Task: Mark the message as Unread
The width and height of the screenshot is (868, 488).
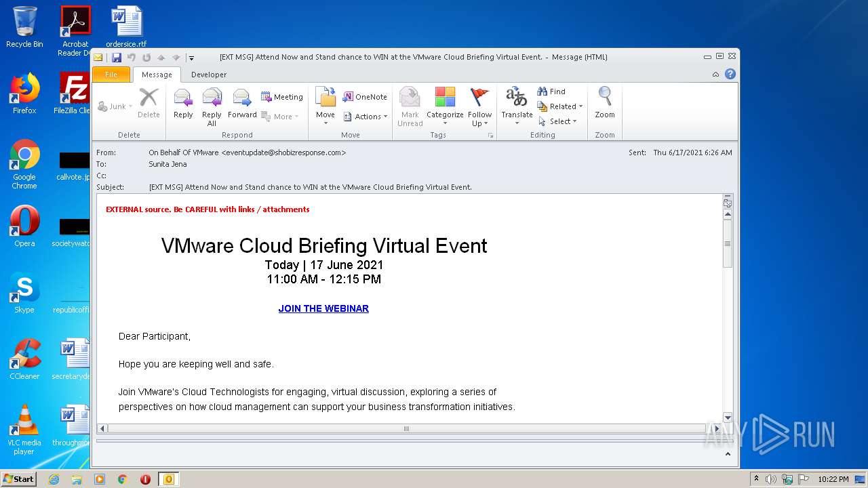Action: point(410,106)
